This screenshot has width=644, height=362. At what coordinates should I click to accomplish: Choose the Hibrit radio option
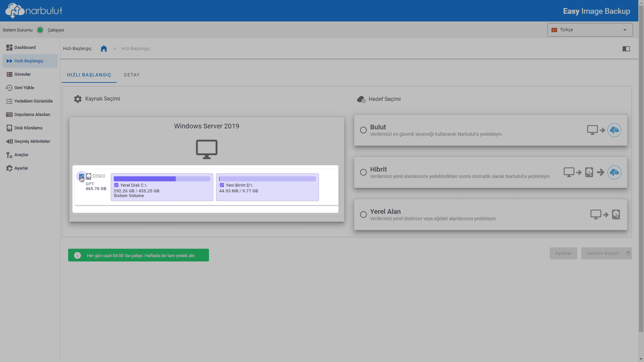363,172
